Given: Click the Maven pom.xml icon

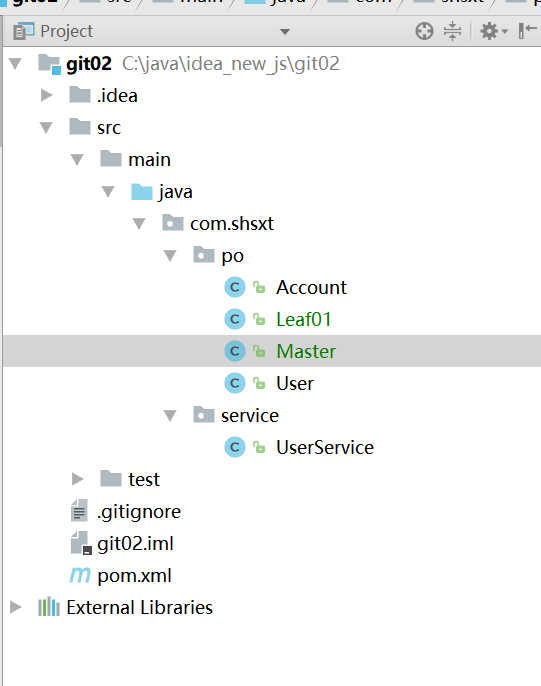Looking at the screenshot, I should click(80, 575).
